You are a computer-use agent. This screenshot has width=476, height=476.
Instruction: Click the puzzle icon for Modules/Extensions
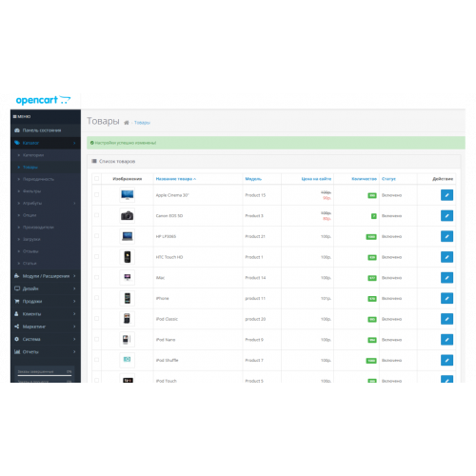click(x=17, y=276)
